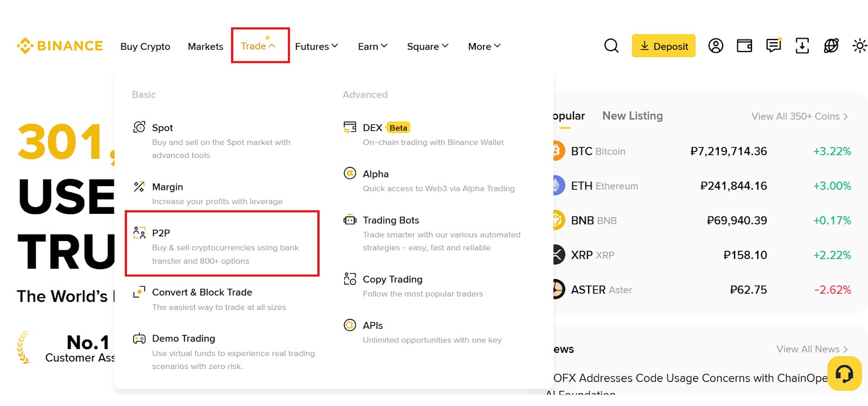The width and height of the screenshot is (868, 406).
Task: Click XRP change +2.22%
Action: [832, 255]
